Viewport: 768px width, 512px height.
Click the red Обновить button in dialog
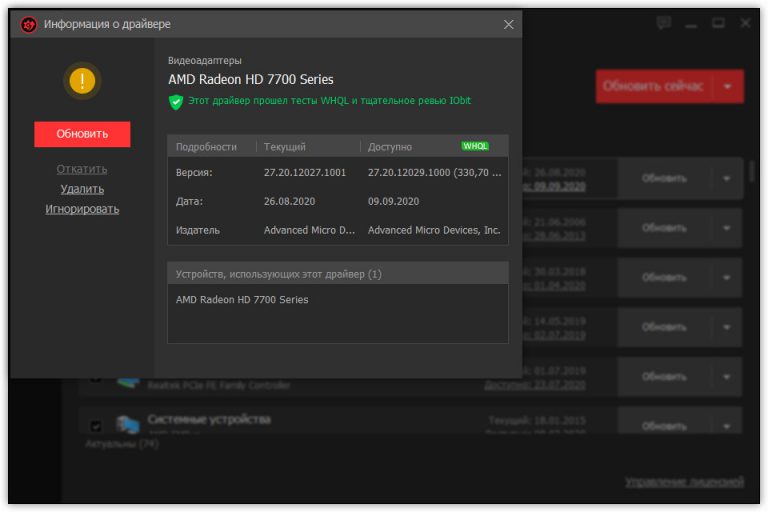(82, 134)
